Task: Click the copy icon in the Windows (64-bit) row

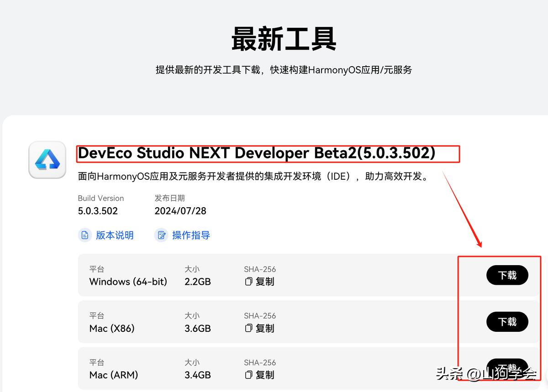Action: click(248, 282)
